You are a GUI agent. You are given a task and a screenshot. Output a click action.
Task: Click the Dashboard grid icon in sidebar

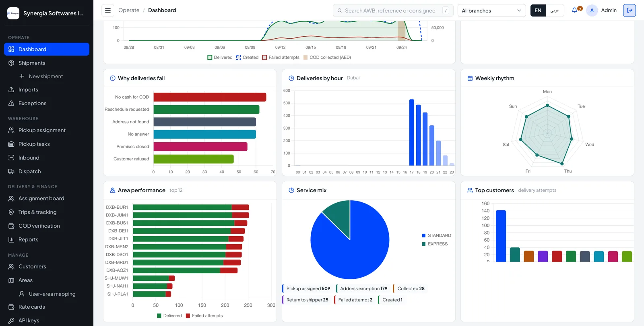[x=11, y=49]
